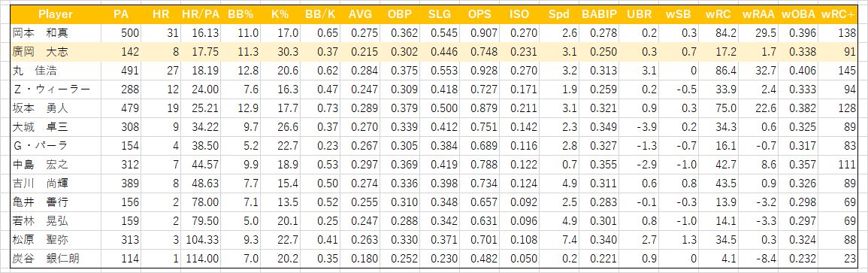
Task: Click the HR/PA header cell
Action: (x=200, y=14)
